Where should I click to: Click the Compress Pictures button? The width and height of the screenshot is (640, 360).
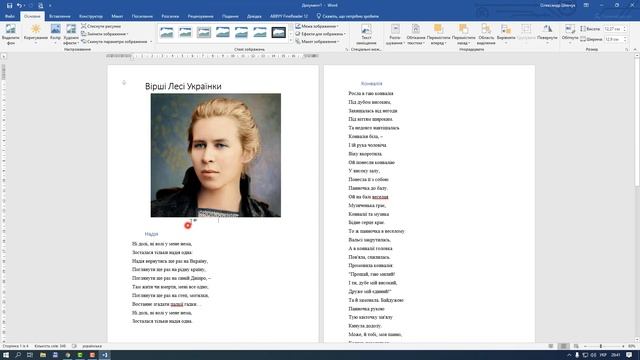point(101,26)
